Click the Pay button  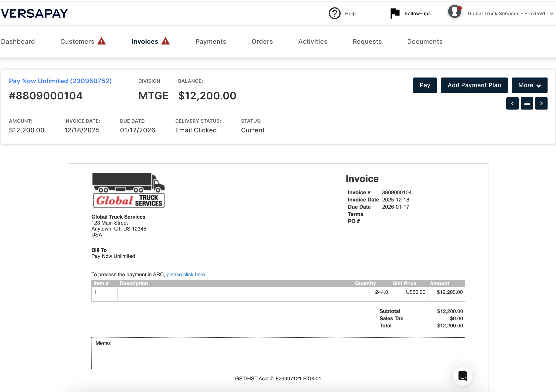tap(425, 85)
